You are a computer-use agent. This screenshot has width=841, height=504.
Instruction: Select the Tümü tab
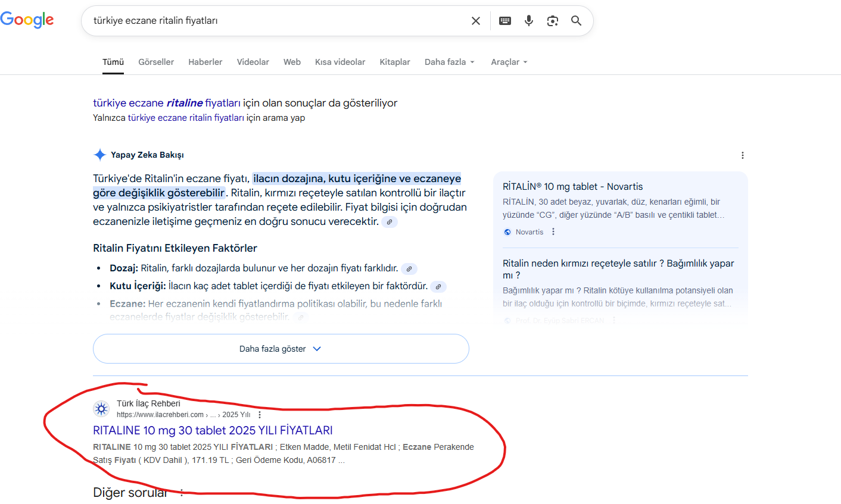coord(113,62)
